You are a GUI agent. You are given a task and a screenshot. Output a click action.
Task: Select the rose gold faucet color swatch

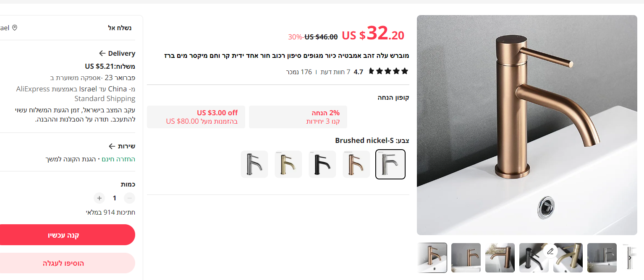(356, 164)
